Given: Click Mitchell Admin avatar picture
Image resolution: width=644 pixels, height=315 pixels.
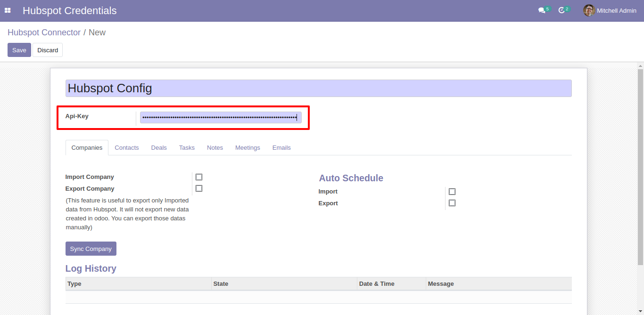Looking at the screenshot, I should click(x=589, y=10).
